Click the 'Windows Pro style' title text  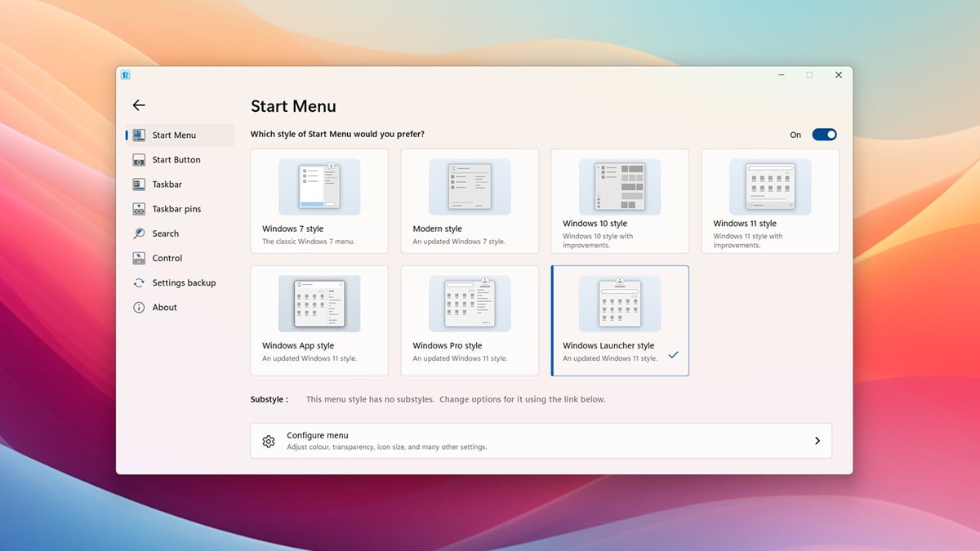click(448, 346)
